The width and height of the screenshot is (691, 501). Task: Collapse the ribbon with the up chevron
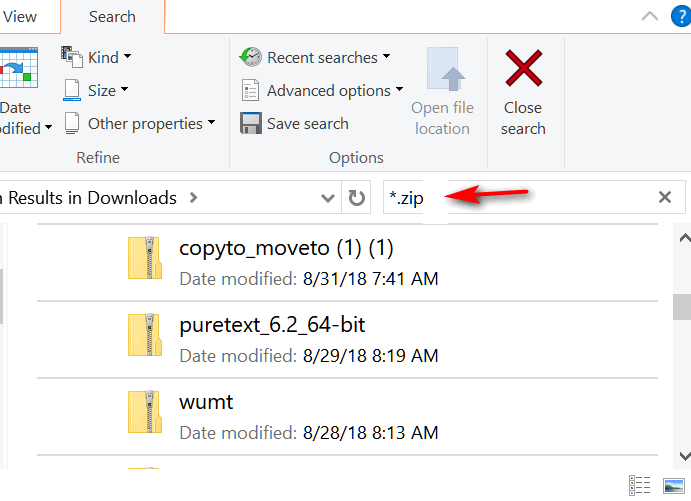coord(650,17)
